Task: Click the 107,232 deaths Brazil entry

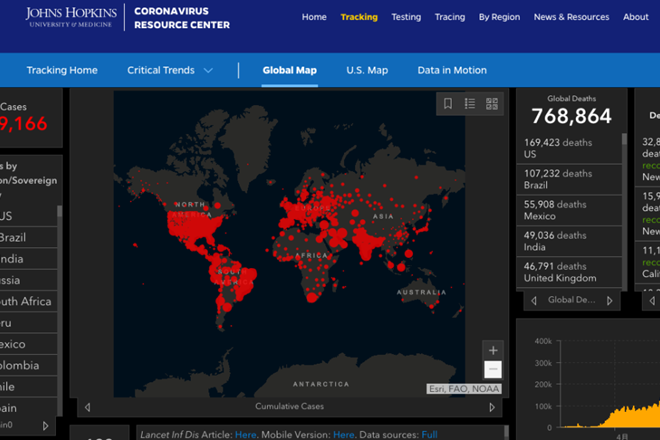Action: click(x=569, y=179)
